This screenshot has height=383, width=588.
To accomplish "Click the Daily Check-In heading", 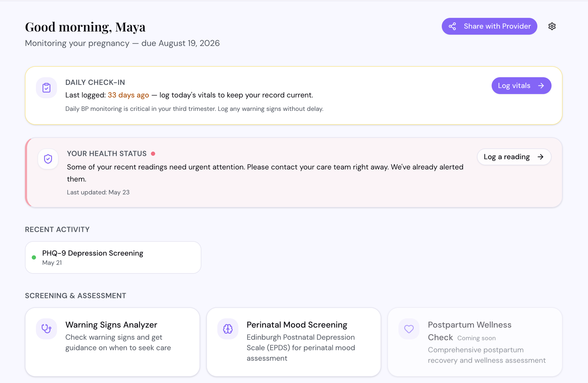I will pos(95,82).
